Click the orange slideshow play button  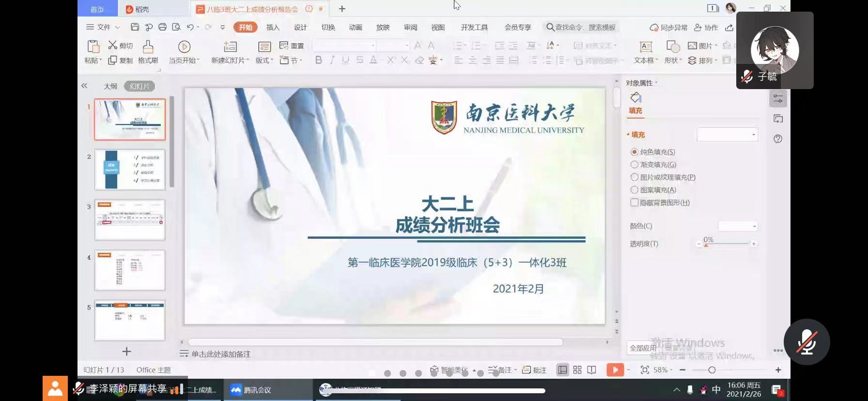pyautogui.click(x=615, y=370)
